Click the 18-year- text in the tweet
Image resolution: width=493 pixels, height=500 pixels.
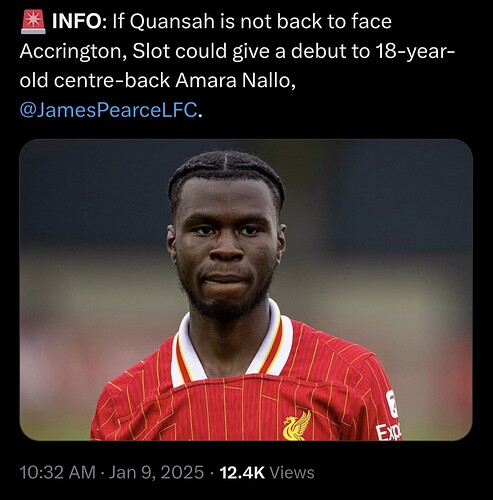point(414,52)
